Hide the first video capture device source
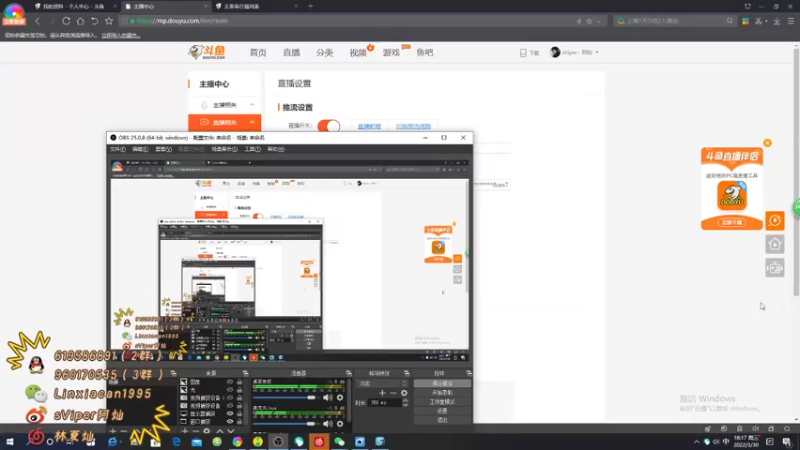Image resolution: width=800 pixels, height=450 pixels. tap(230, 398)
